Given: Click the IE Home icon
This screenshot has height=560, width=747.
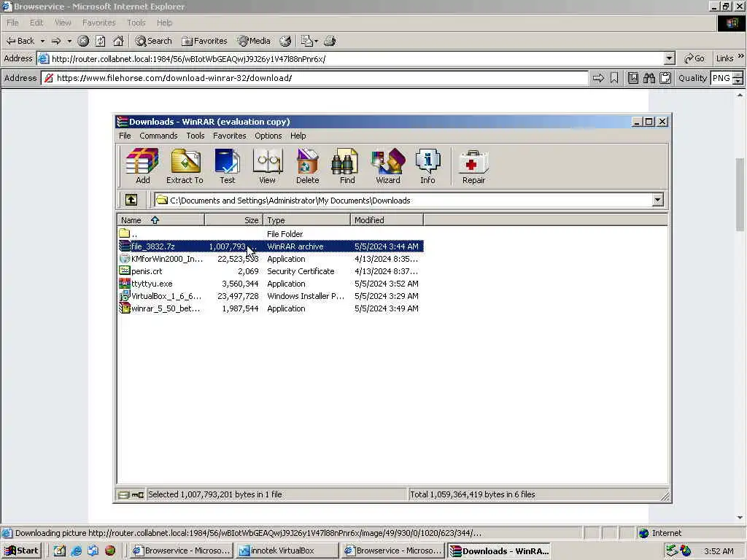Looking at the screenshot, I should [x=118, y=41].
